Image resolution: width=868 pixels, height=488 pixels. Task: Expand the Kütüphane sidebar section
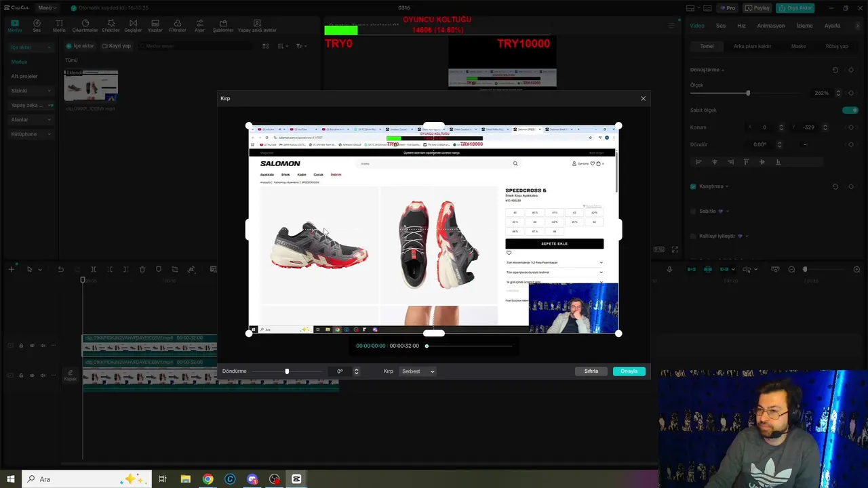pos(30,134)
